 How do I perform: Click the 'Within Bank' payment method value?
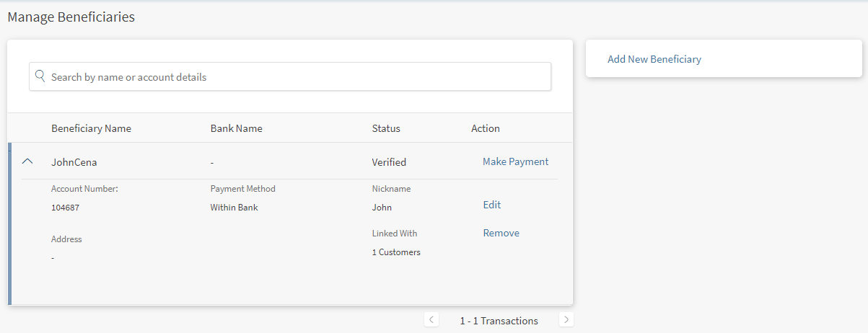click(x=234, y=208)
